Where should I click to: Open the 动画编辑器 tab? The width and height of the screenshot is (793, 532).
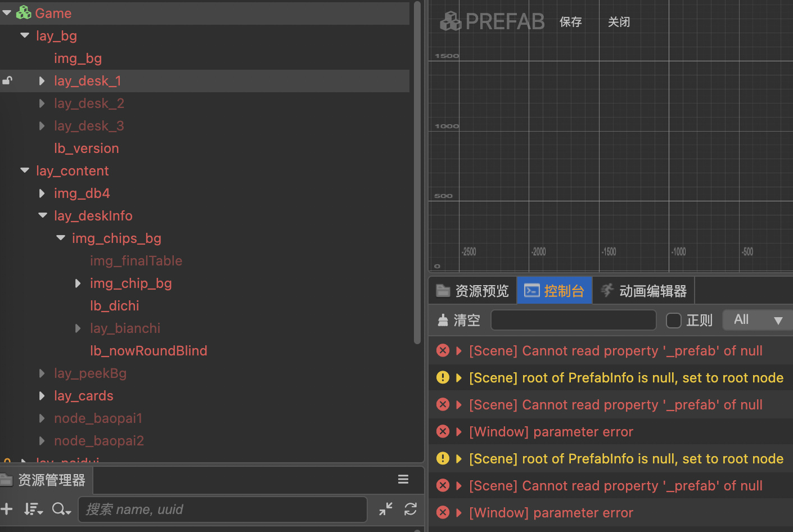(643, 291)
